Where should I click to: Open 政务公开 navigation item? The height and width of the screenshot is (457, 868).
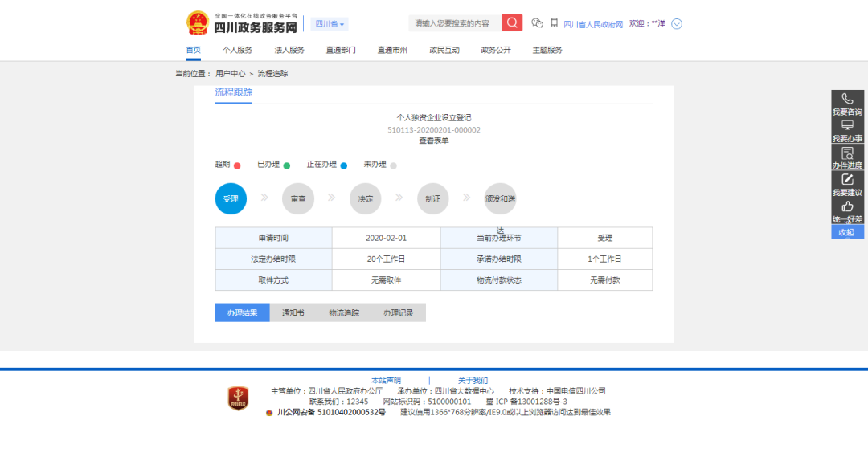pyautogui.click(x=495, y=50)
